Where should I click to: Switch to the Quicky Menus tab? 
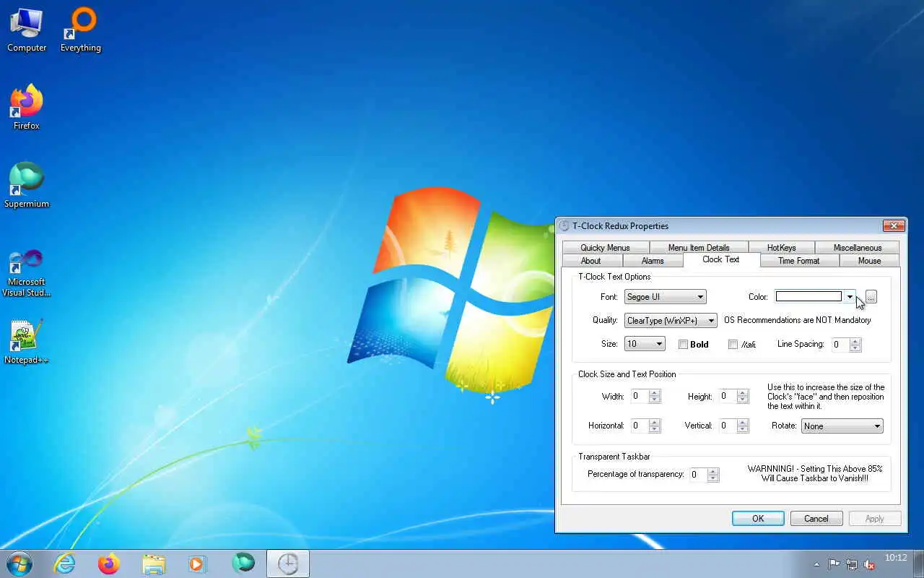[x=605, y=248]
